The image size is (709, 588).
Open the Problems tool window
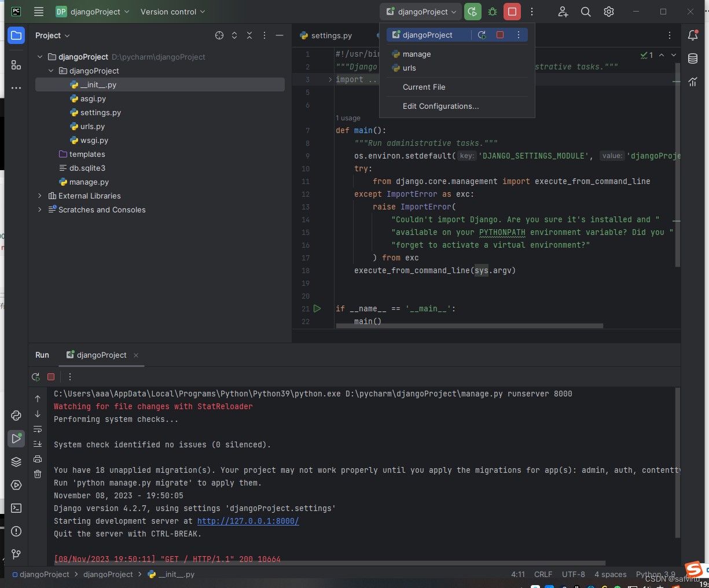pos(16,531)
